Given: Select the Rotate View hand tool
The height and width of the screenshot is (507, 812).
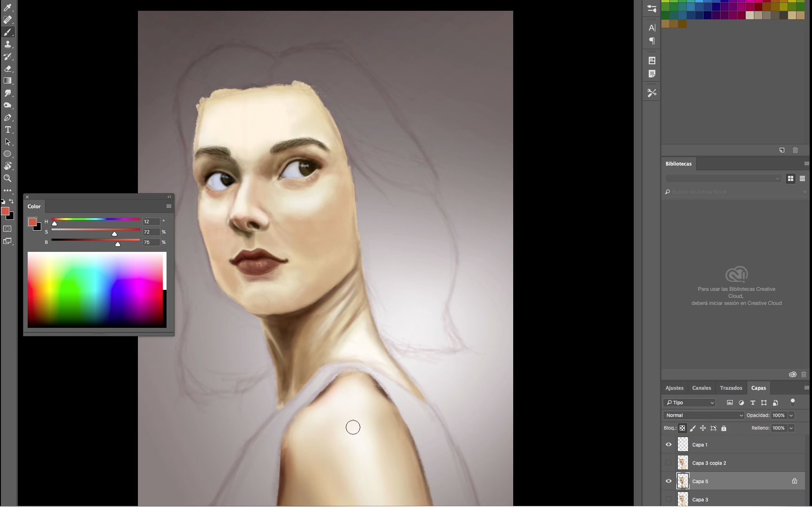Looking at the screenshot, I should click(x=8, y=166).
